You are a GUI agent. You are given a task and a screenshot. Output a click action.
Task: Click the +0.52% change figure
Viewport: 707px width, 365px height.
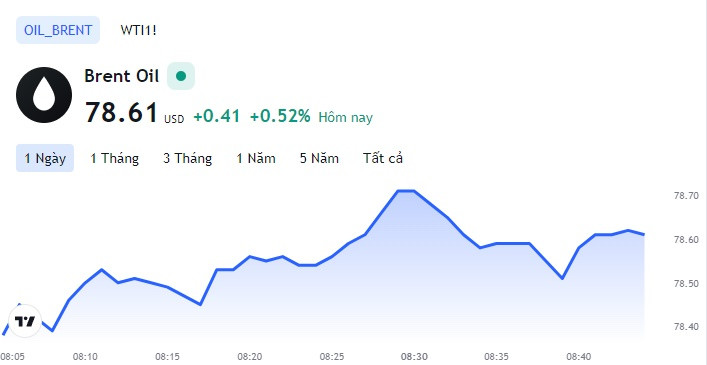(280, 117)
